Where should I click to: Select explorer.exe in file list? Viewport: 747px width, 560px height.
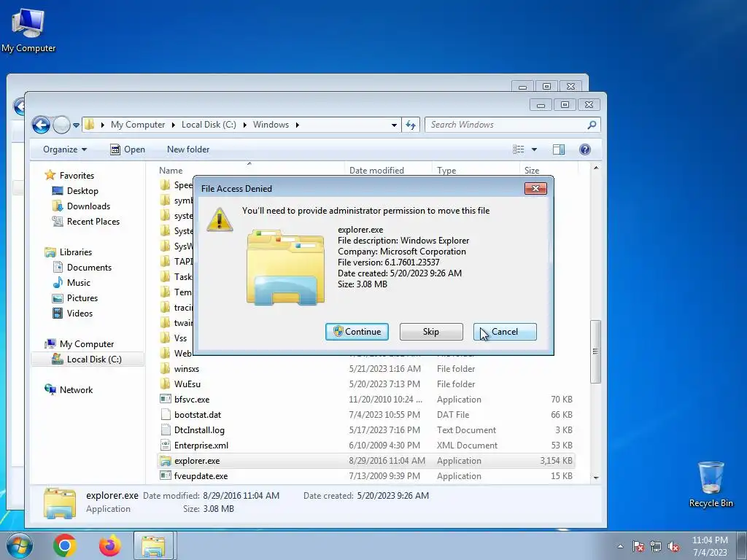pyautogui.click(x=365, y=461)
